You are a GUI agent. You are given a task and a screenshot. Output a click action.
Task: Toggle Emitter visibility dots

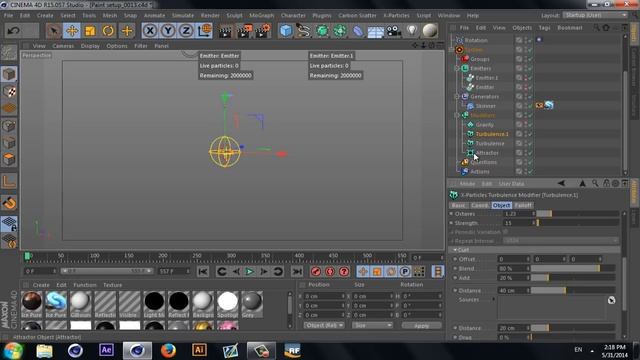525,87
